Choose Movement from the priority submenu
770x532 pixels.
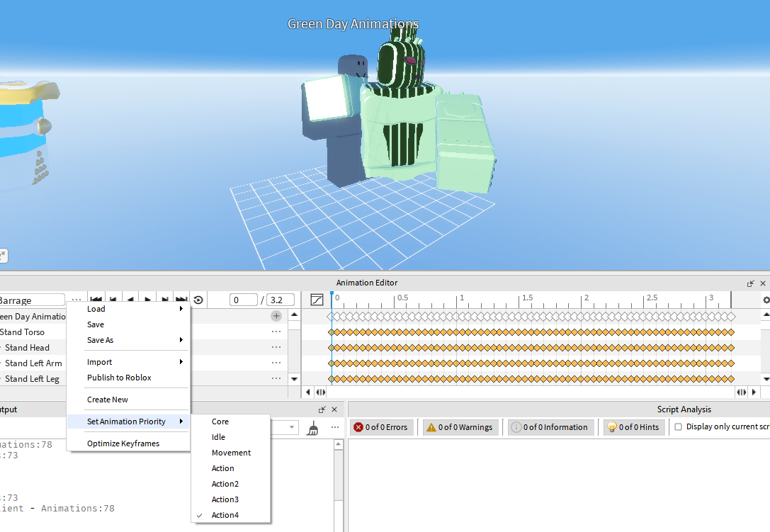230,453
